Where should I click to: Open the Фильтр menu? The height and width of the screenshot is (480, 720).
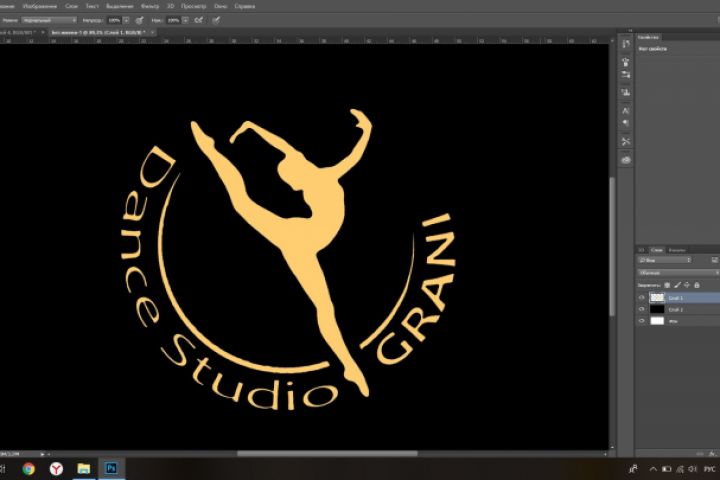pyautogui.click(x=150, y=6)
